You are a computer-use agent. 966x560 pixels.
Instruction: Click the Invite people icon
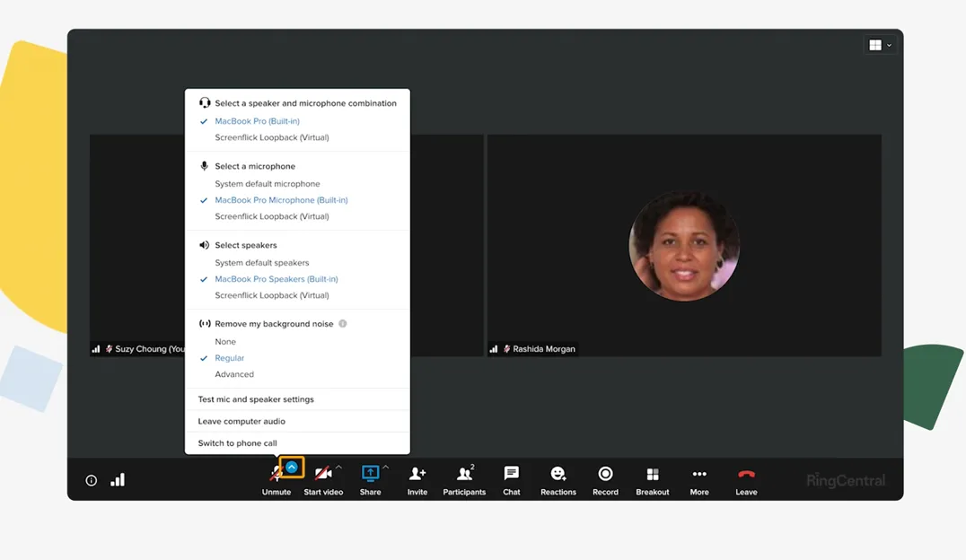click(417, 474)
